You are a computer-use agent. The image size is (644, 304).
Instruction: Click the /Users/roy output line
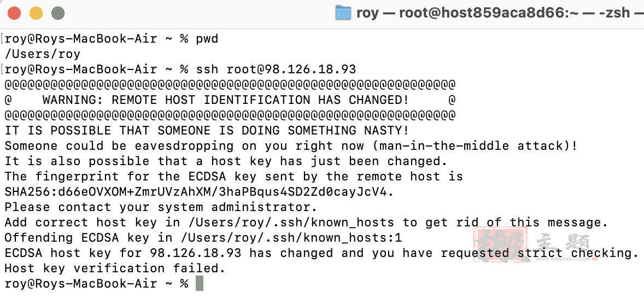pyautogui.click(x=42, y=54)
